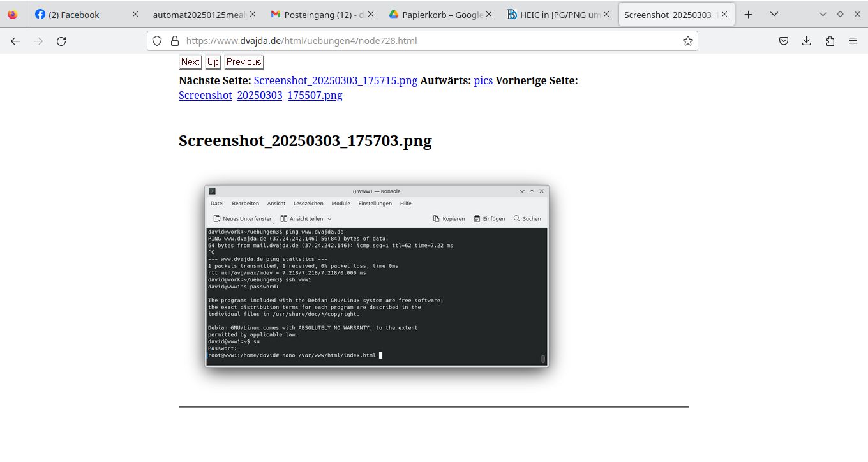Click Suchen in the Konsole screenshot toolbar
Viewport: 868px width, 462px height.
(527, 219)
